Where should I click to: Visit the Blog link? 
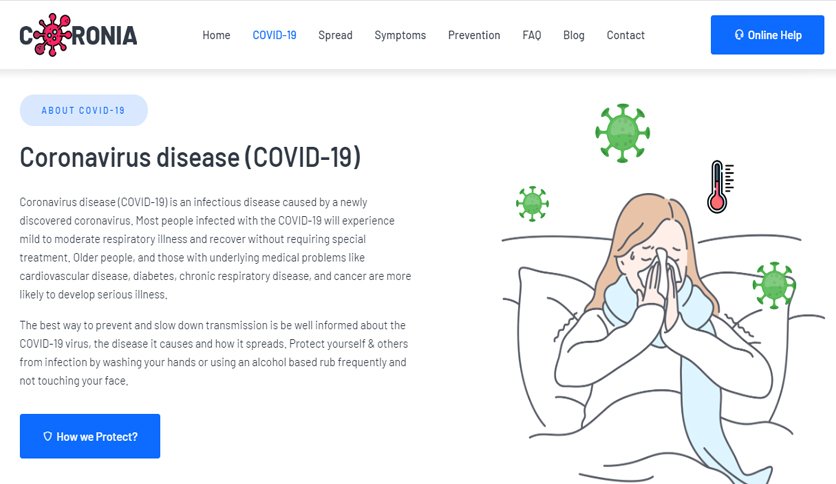[574, 35]
